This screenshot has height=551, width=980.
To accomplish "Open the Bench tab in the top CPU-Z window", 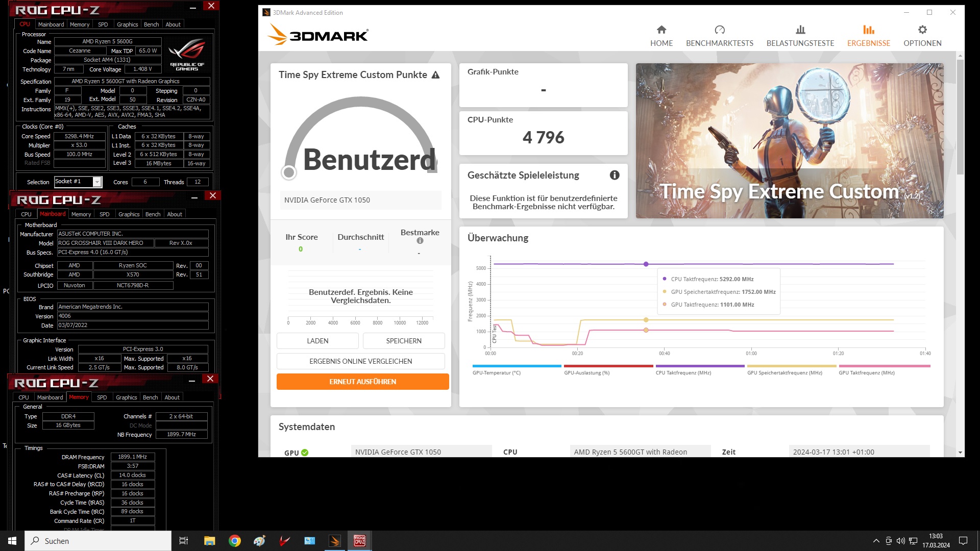I will coord(152,24).
